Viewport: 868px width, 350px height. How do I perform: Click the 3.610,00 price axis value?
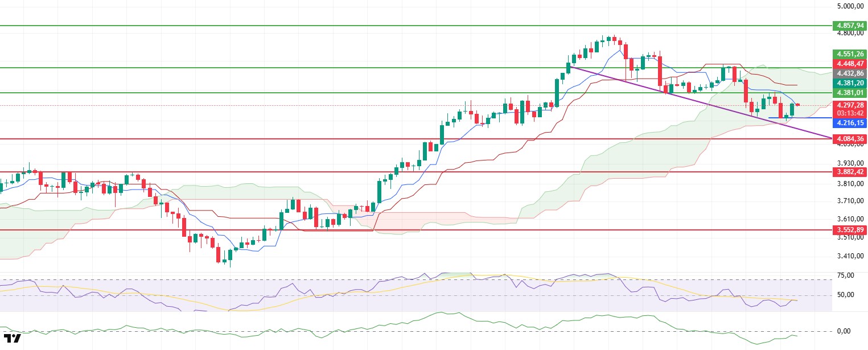850,219
